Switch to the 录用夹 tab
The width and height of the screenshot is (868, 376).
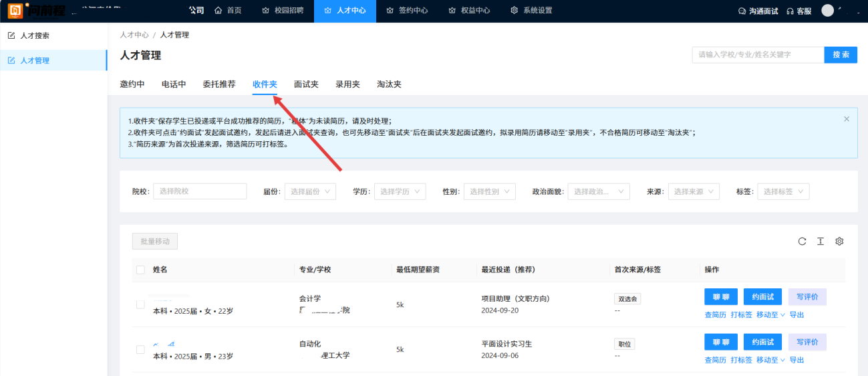click(347, 84)
